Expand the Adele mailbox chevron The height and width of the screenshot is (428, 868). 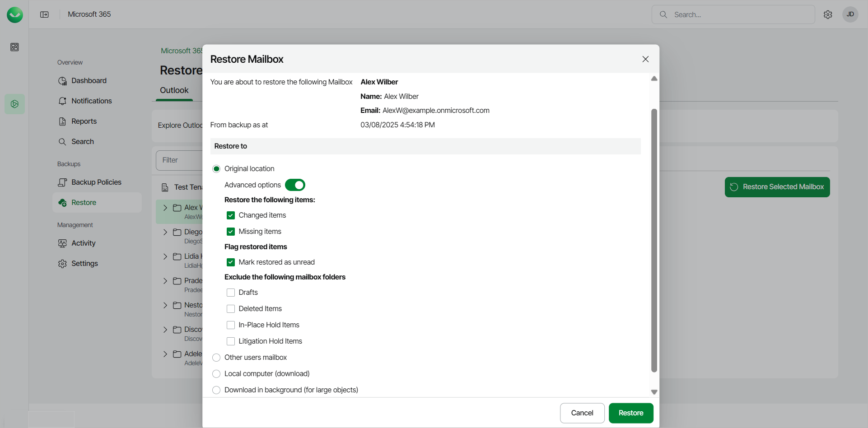165,354
